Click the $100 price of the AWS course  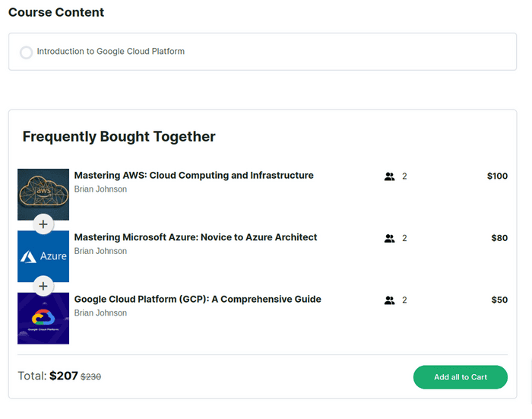tap(497, 176)
